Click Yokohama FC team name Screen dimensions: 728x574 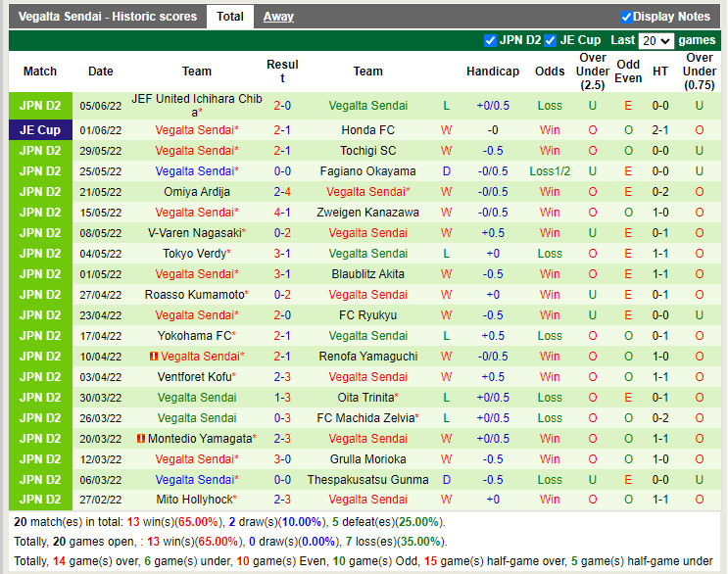pos(195,336)
